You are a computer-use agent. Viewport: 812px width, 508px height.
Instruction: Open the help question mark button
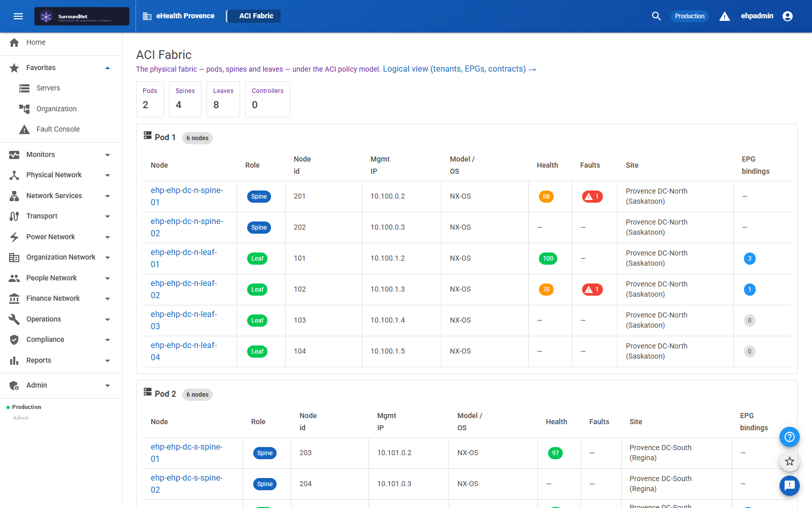pyautogui.click(x=790, y=437)
